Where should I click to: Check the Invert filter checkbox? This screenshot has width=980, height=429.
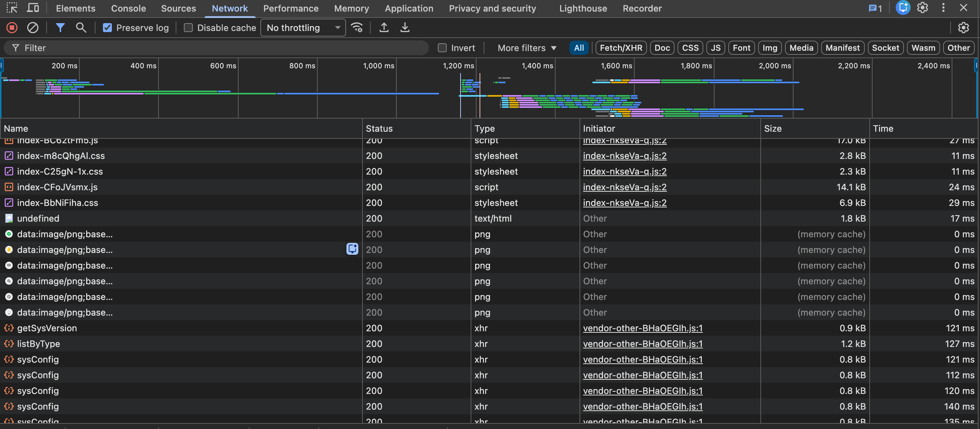[x=442, y=48]
